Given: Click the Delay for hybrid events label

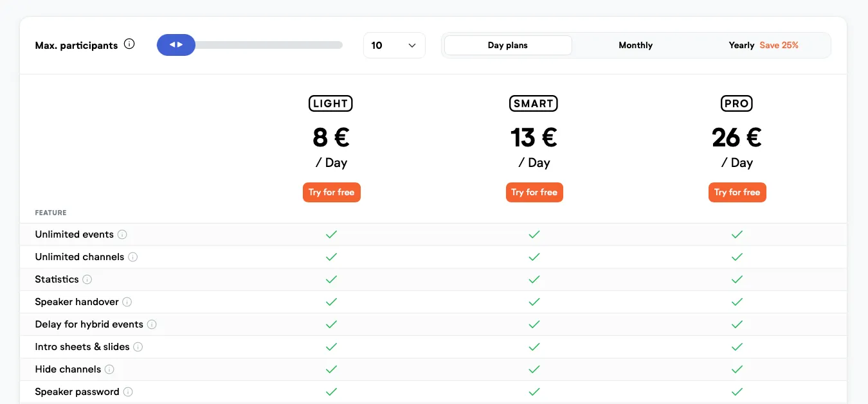Looking at the screenshot, I should 89,324.
